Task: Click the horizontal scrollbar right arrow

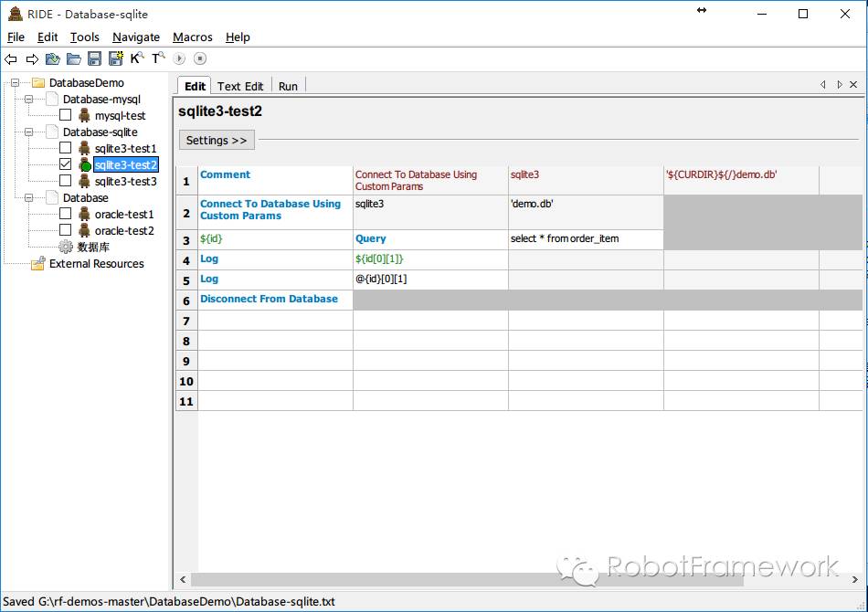Action: coord(854,579)
